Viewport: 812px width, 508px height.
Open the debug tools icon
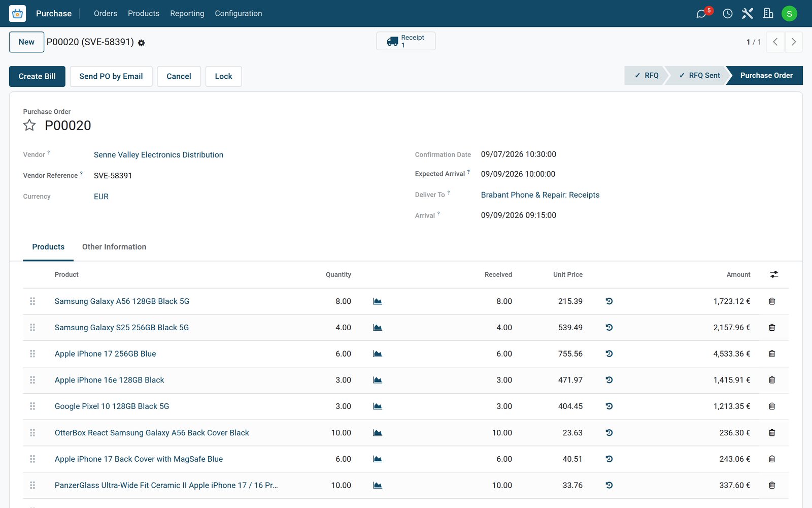pyautogui.click(x=748, y=14)
